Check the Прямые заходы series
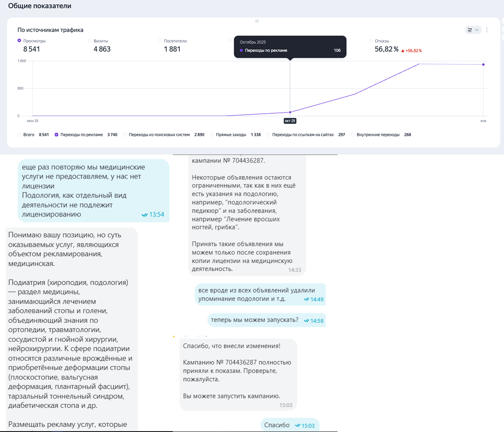 (x=212, y=135)
